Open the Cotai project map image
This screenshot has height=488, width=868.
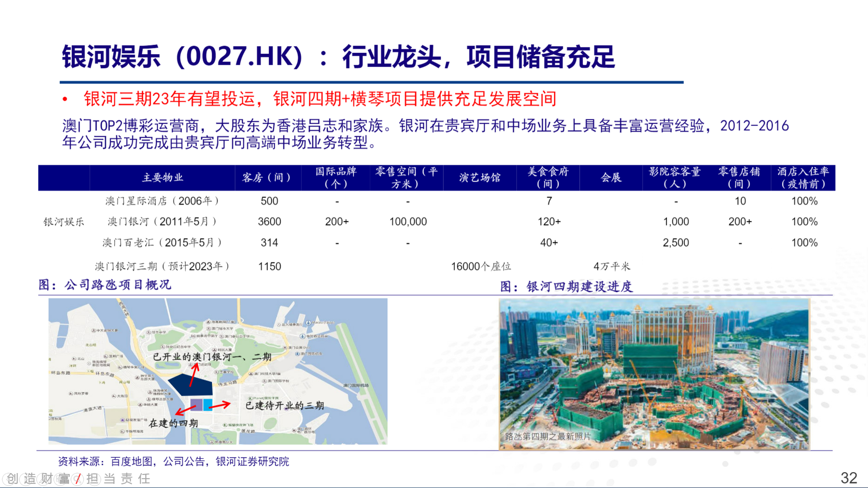(x=218, y=371)
